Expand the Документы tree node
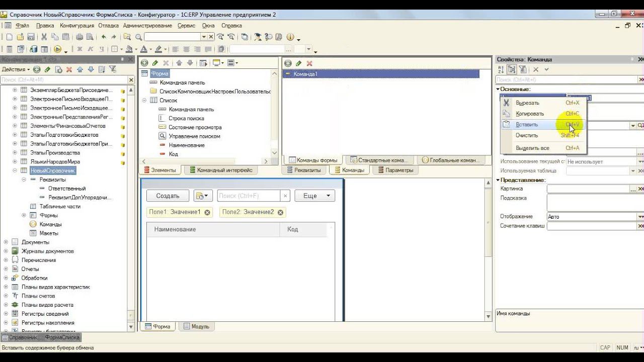 coord(6,242)
